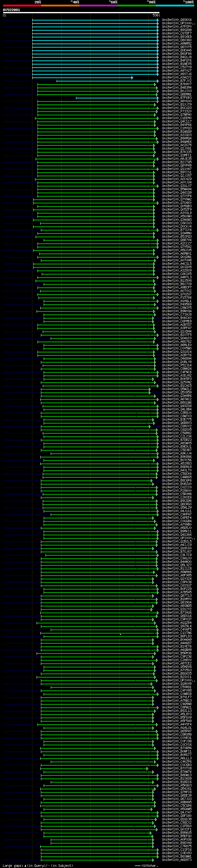Click the red 20% identity legend segment

(x=22, y=6)
